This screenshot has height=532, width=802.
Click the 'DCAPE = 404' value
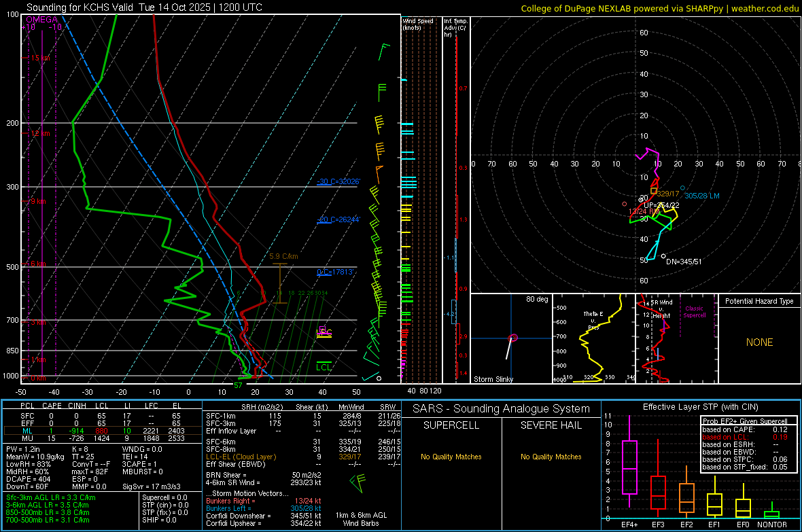[28, 479]
